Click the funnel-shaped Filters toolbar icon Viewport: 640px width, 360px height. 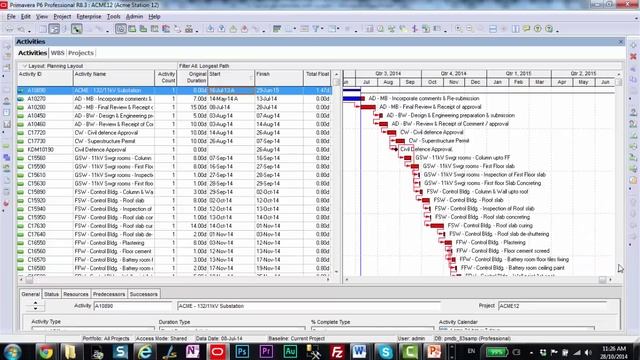[316, 29]
